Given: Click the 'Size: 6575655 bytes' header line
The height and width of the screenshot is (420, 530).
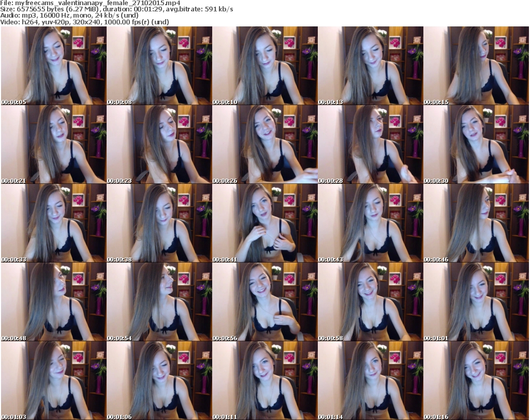Looking at the screenshot, I should [116, 9].
